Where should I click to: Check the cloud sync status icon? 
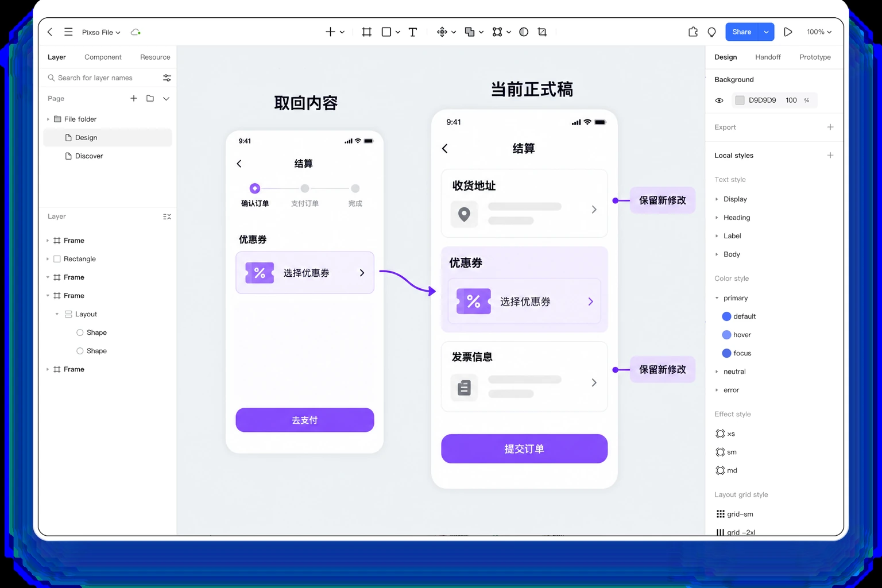(136, 32)
